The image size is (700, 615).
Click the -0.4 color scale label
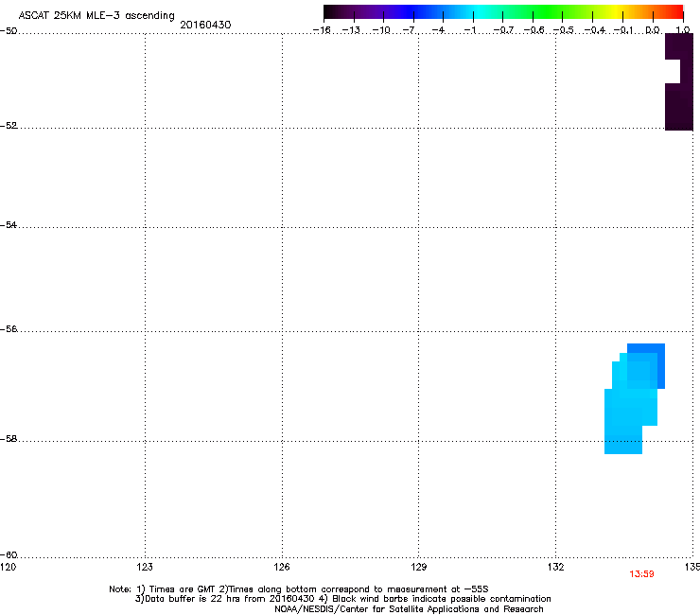[595, 30]
